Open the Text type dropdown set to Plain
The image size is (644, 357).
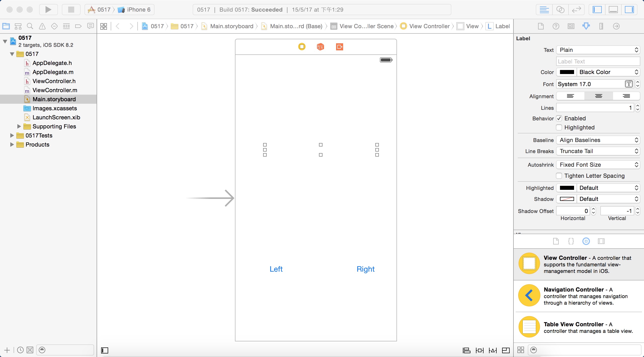click(598, 50)
